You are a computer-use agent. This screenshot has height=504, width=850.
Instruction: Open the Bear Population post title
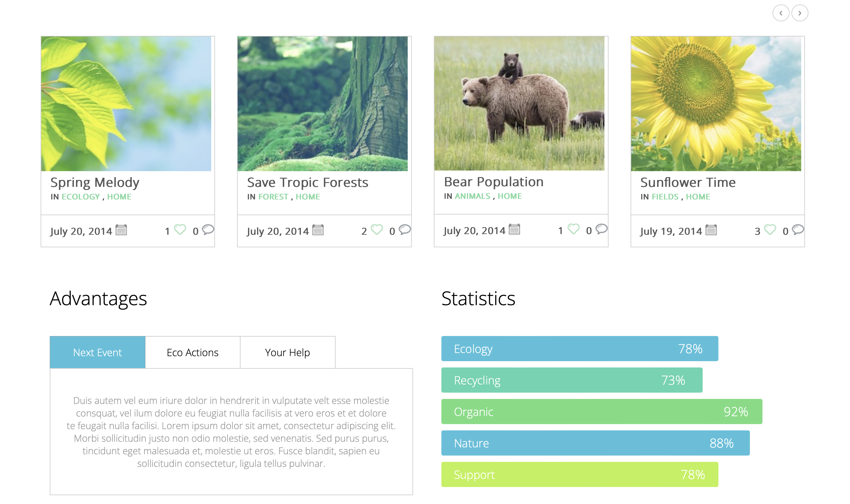click(x=494, y=182)
